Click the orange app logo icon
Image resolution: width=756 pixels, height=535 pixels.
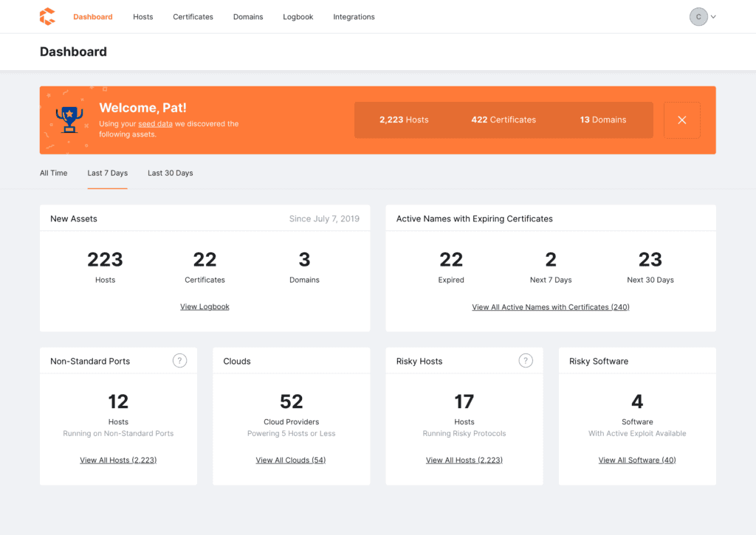tap(47, 16)
